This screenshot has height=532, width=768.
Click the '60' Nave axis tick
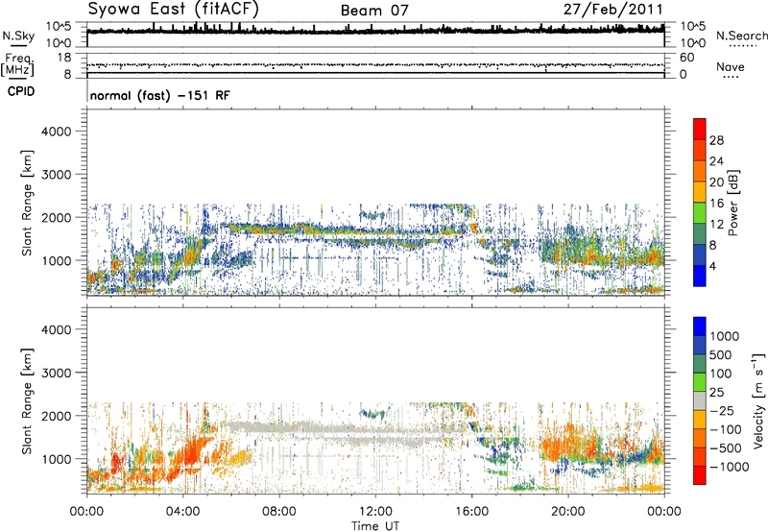click(x=686, y=58)
